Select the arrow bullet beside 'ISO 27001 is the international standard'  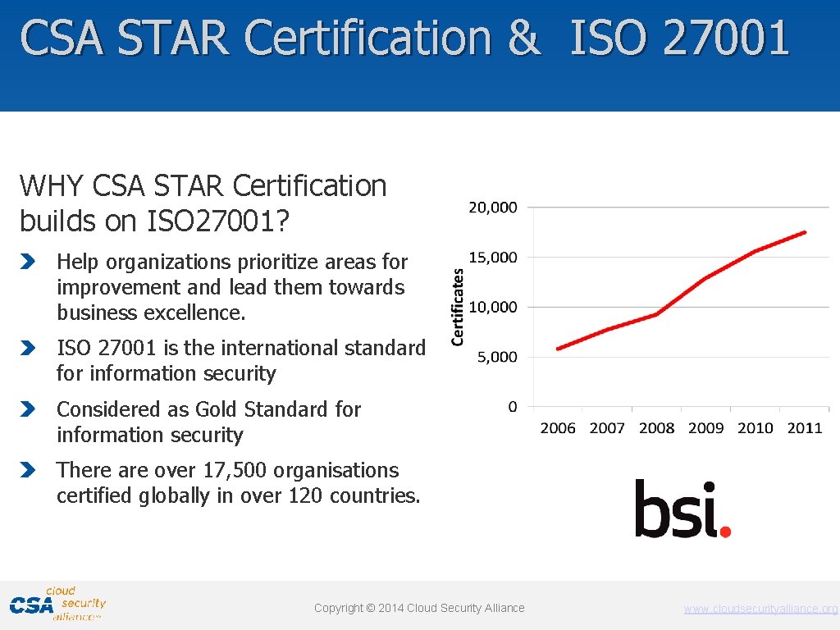click(x=30, y=349)
